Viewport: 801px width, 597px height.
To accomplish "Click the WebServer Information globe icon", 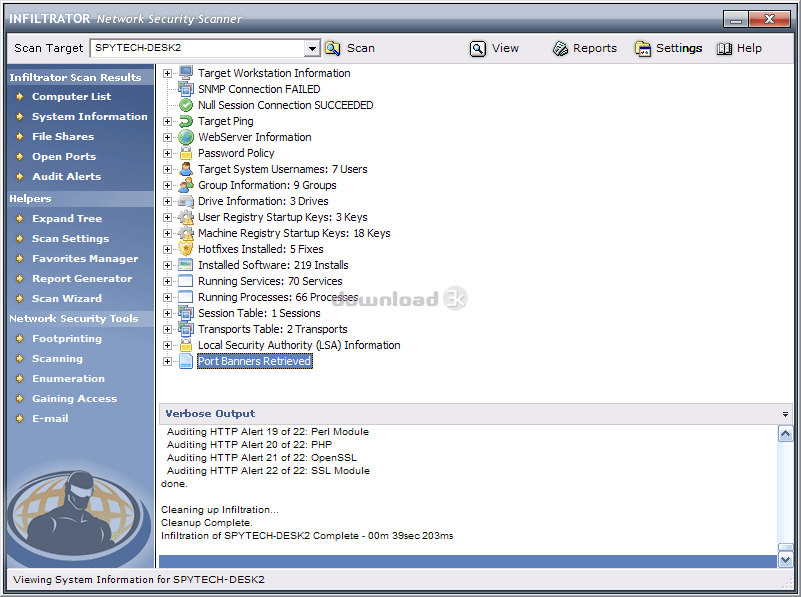I will 186,137.
